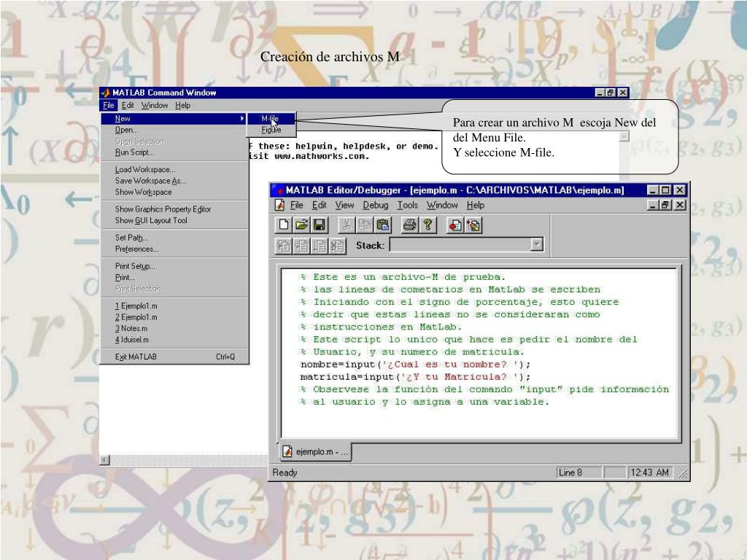Choose Exit MATLAB in the File menu
The height and width of the screenshot is (560, 747).
coord(174,357)
